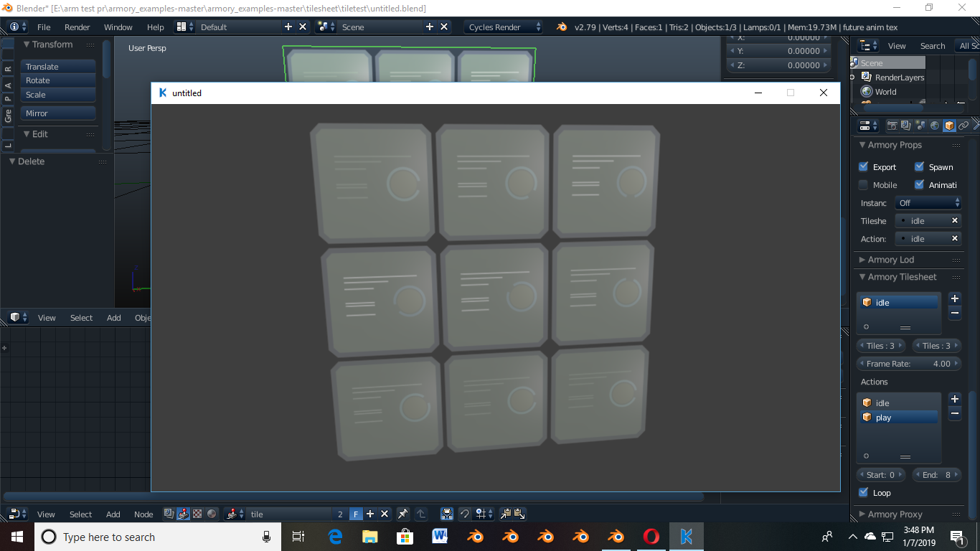980x551 pixels.
Task: Copy selected nodes to clipboard
Action: [506, 514]
